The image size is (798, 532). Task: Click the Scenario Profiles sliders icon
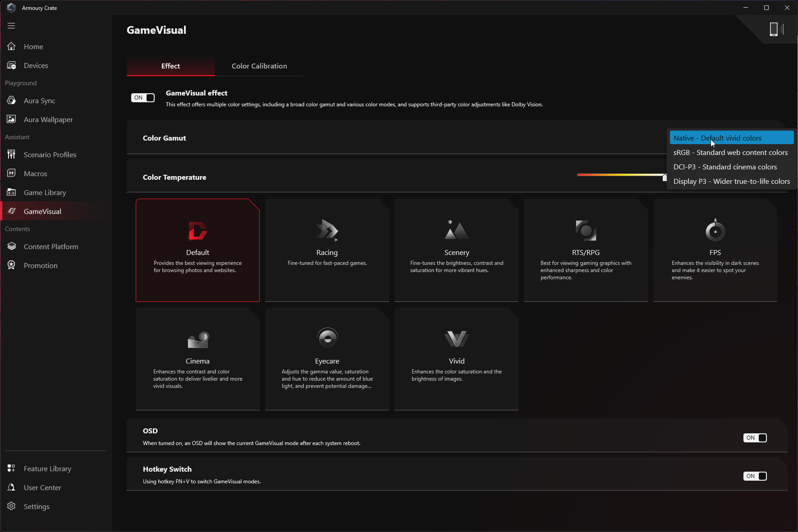(x=11, y=155)
